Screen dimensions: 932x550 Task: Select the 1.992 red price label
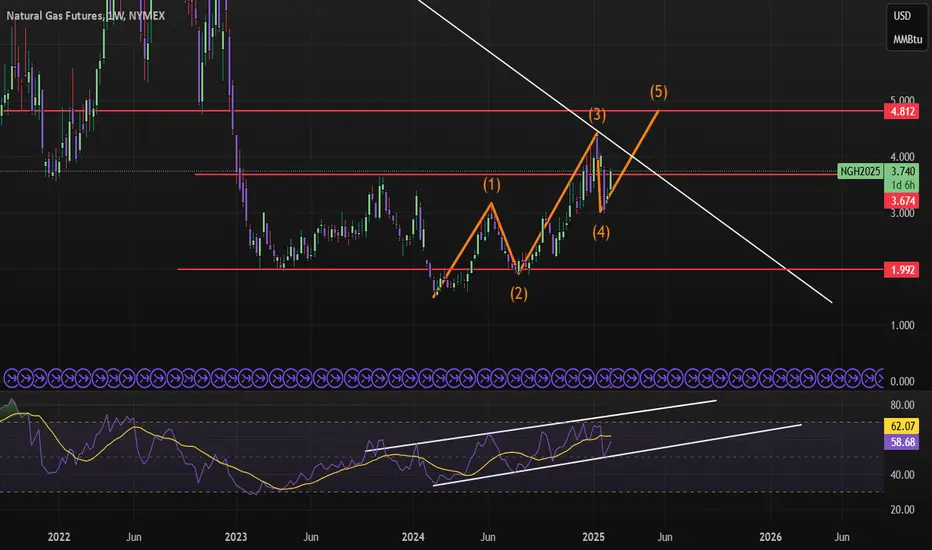(x=902, y=270)
